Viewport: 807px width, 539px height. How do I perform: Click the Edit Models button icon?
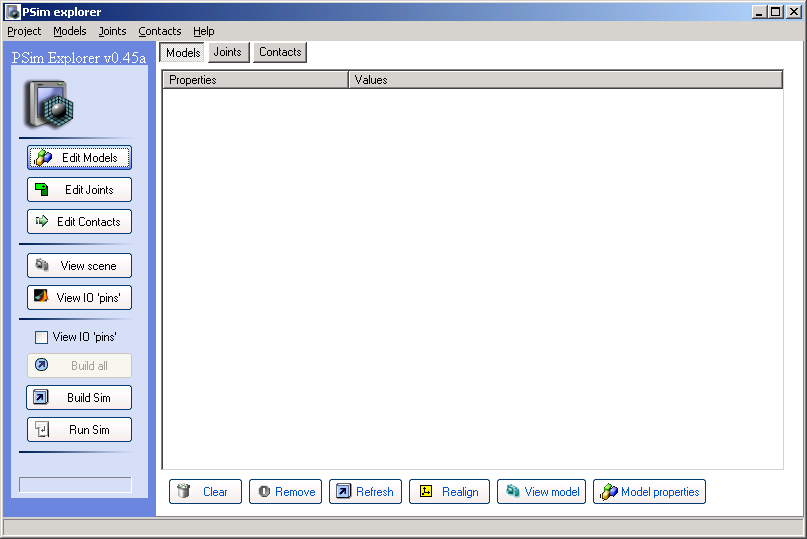click(x=43, y=158)
